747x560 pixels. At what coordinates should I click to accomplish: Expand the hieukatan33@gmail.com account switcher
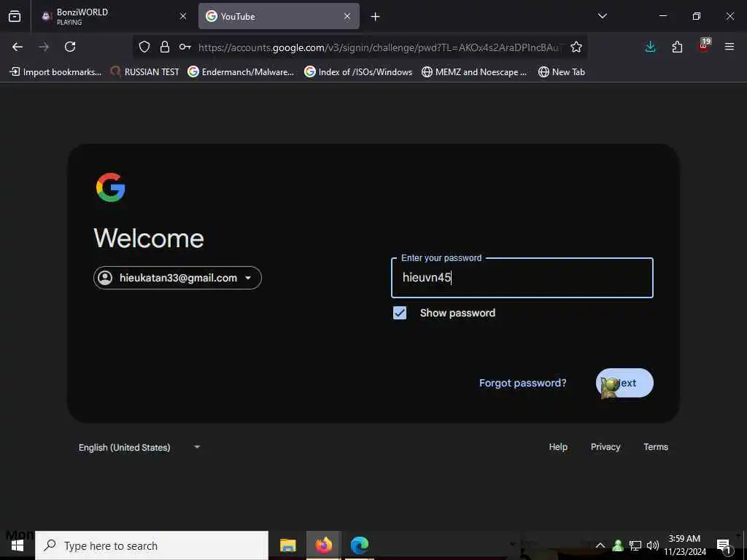[177, 278]
